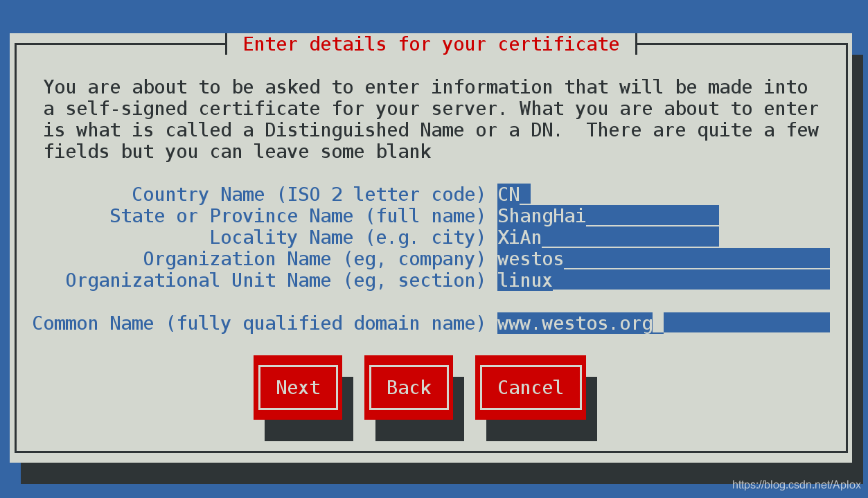The height and width of the screenshot is (498, 868).
Task: Focus the Organization Name field with westos
Action: (664, 258)
